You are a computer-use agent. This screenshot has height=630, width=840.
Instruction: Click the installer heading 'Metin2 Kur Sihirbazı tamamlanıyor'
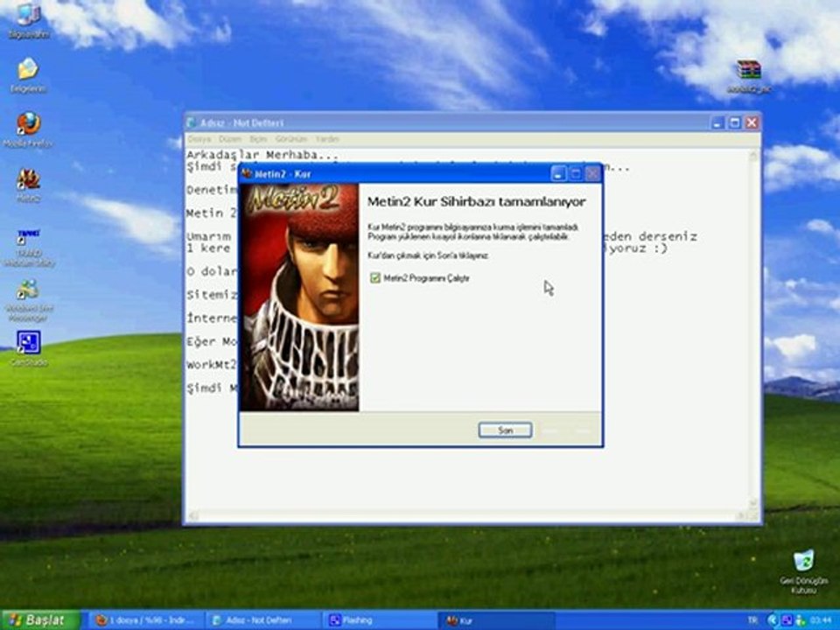point(476,202)
